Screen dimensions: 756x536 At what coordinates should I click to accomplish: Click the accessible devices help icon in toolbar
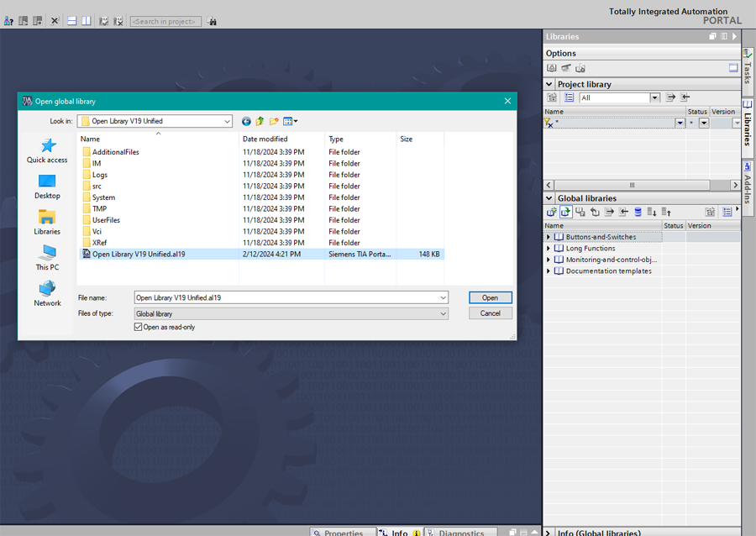(x=8, y=21)
